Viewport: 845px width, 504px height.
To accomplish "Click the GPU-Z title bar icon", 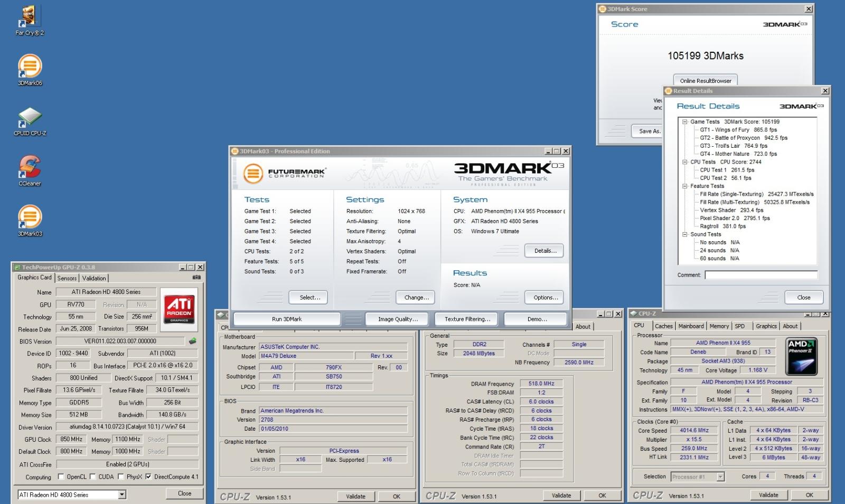I will tap(17, 267).
